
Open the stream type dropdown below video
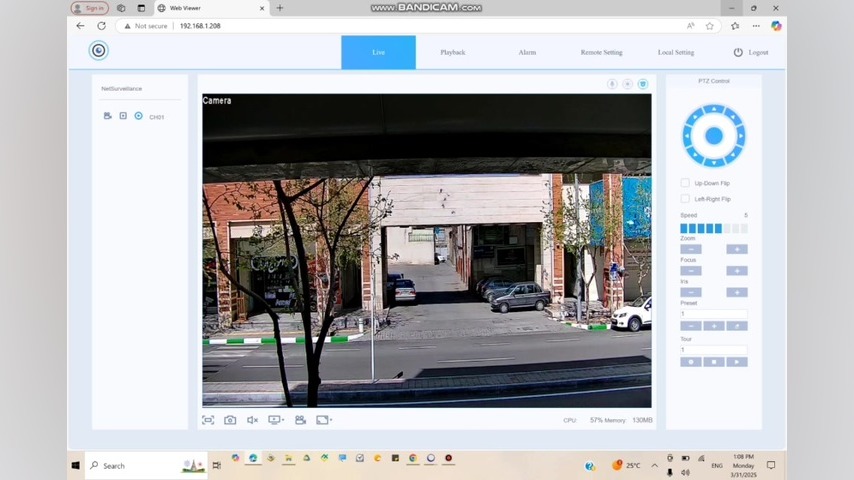coord(275,420)
